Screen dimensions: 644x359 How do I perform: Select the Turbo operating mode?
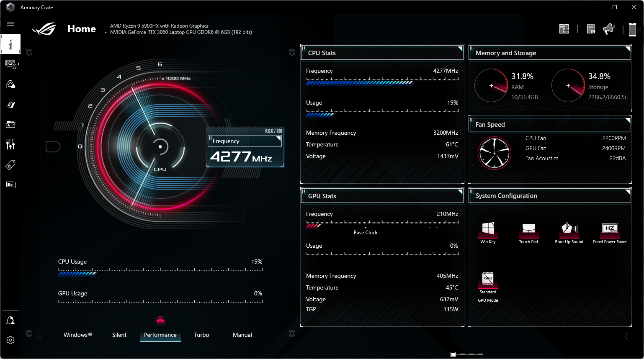click(201, 335)
